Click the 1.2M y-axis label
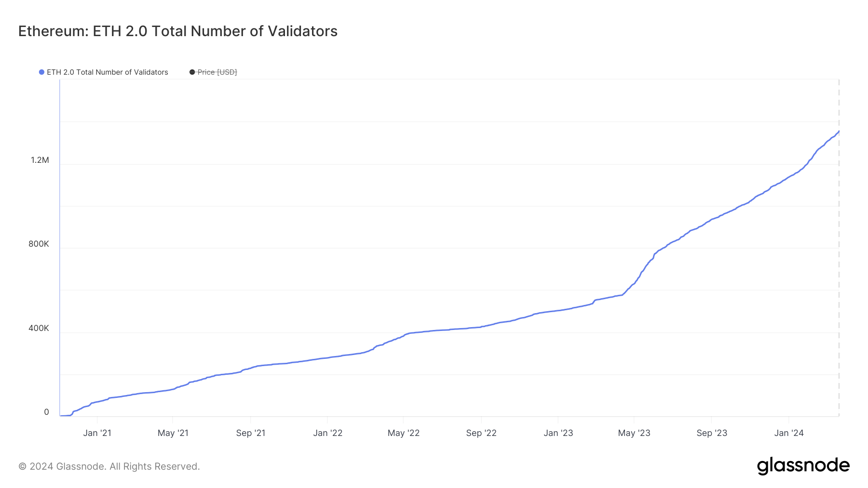 point(40,160)
